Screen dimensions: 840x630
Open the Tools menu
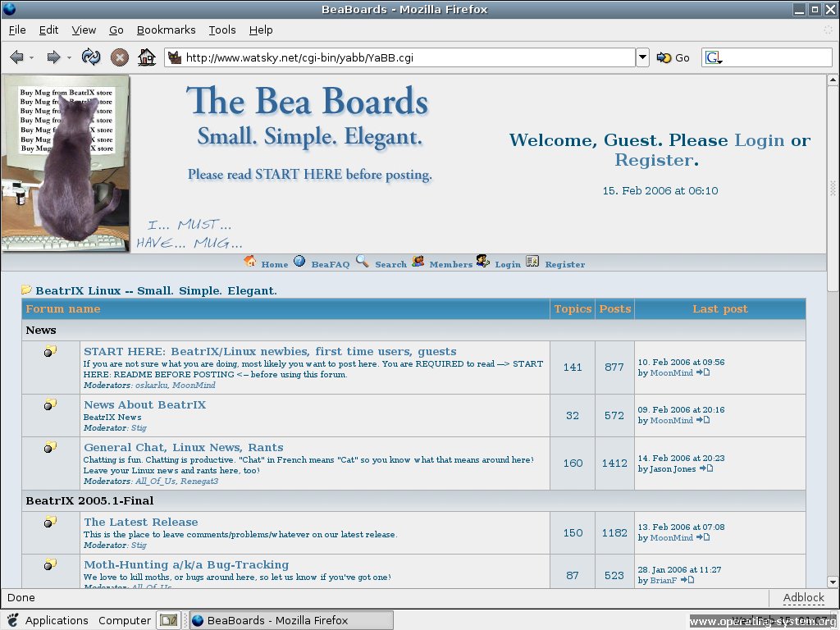pos(222,30)
